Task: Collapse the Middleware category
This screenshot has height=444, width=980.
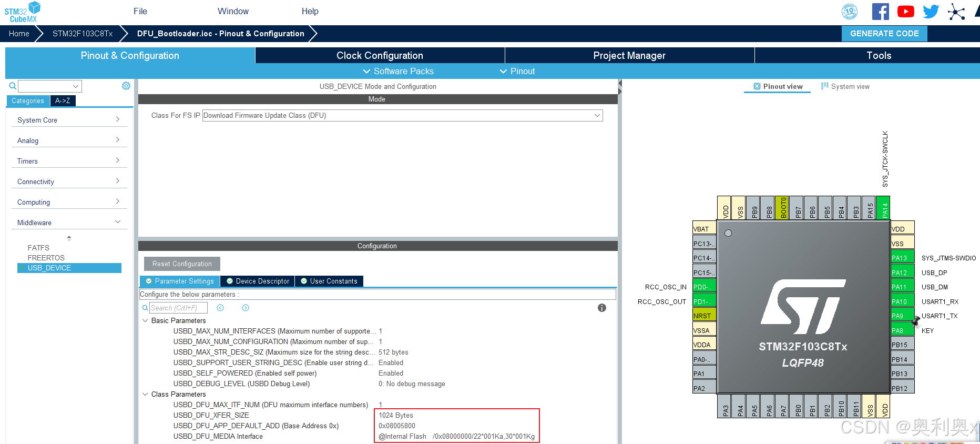Action: coord(69,223)
